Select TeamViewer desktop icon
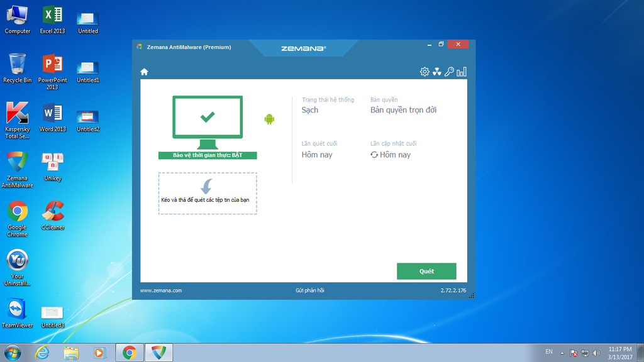Viewport: 644px width, 362px height. 17,313
